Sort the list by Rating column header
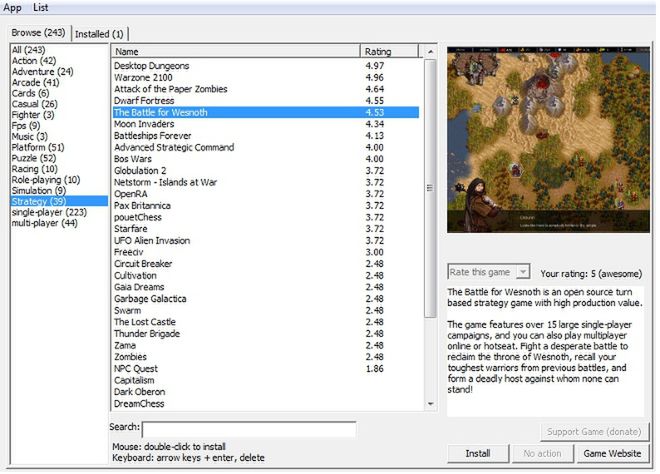 pos(389,52)
